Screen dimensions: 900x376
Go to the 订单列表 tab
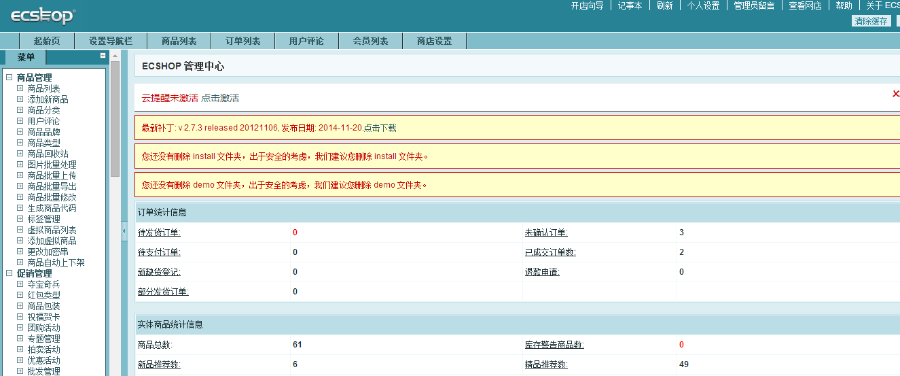click(x=243, y=41)
